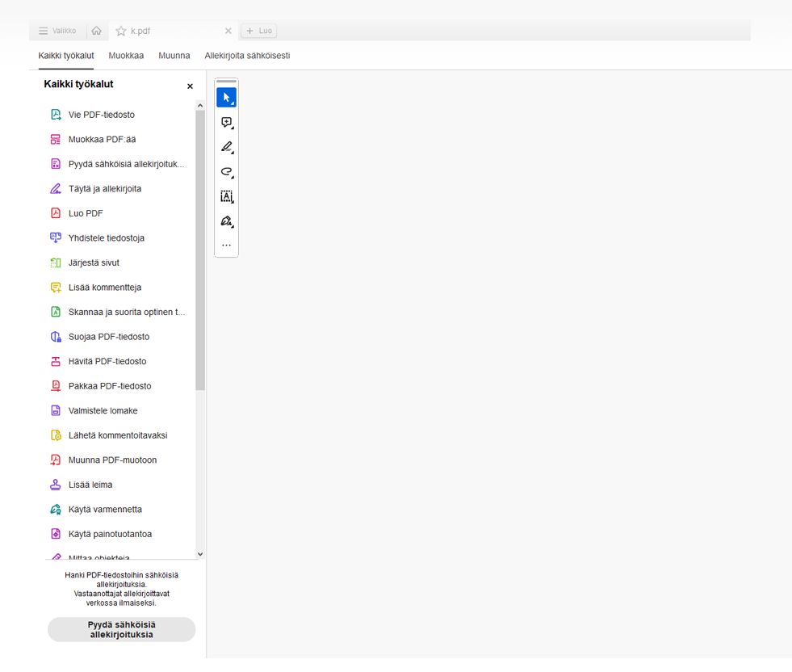Click the tools panel scrollbar thumb

click(x=200, y=250)
